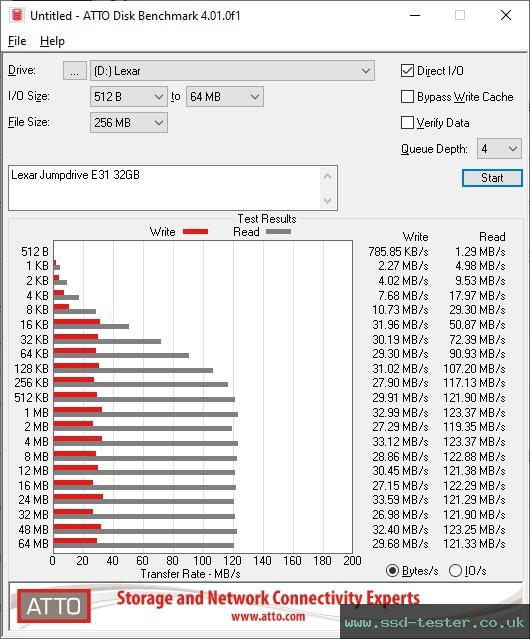
Task: Click the Read column header in results
Action: (492, 237)
